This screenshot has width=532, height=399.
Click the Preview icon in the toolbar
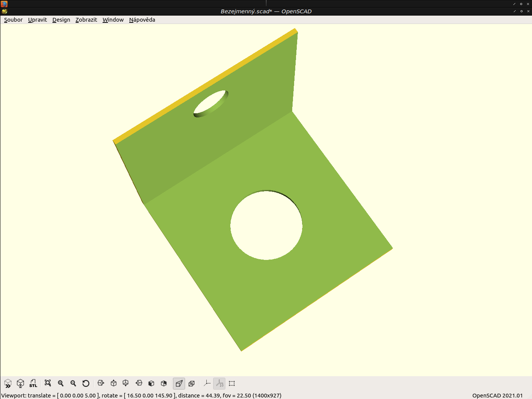(8, 383)
